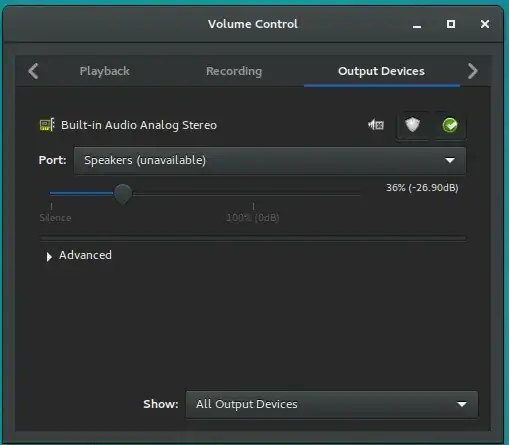509x445 pixels.
Task: Maximize the Volume Control window
Action: [451, 24]
